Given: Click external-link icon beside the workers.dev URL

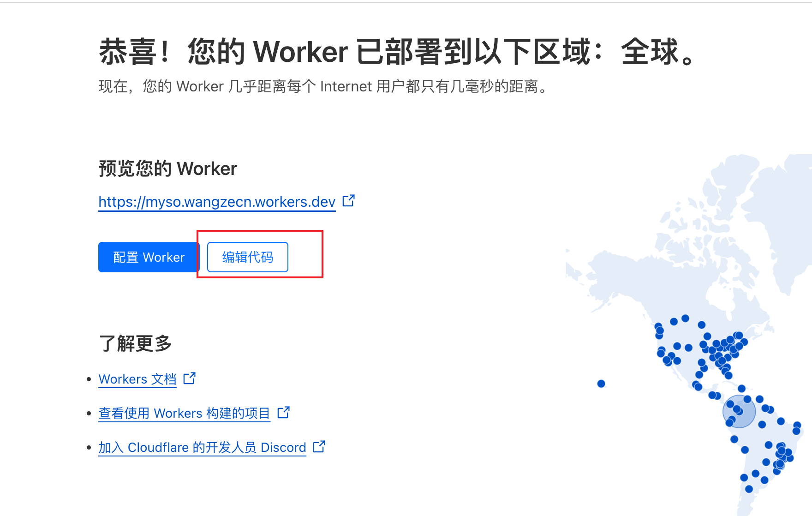Looking at the screenshot, I should tap(348, 201).
